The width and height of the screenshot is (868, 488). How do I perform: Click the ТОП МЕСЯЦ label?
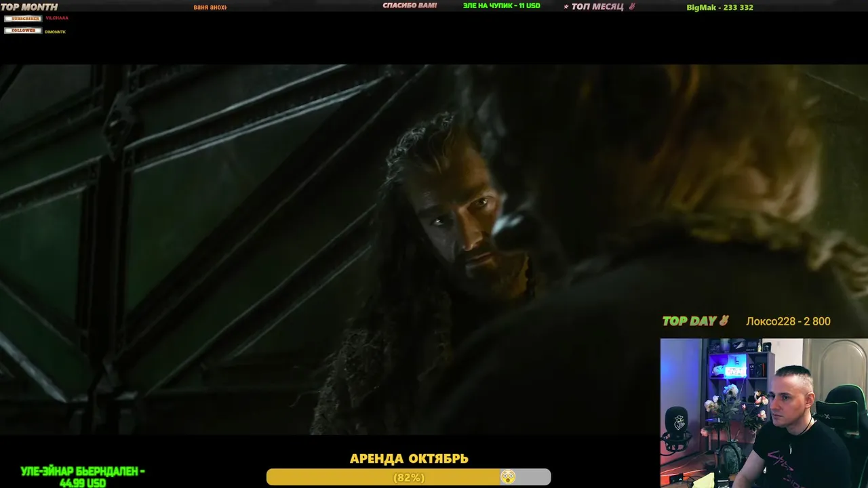coord(597,7)
